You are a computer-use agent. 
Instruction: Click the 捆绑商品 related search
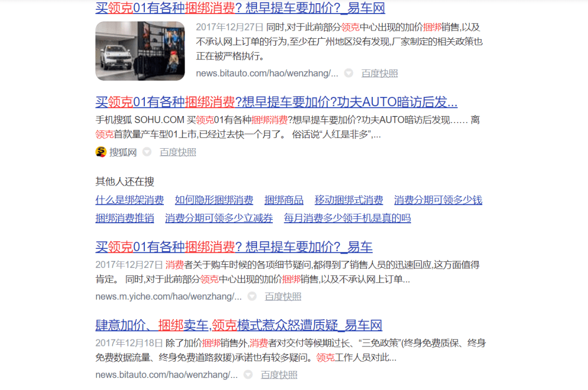click(284, 200)
